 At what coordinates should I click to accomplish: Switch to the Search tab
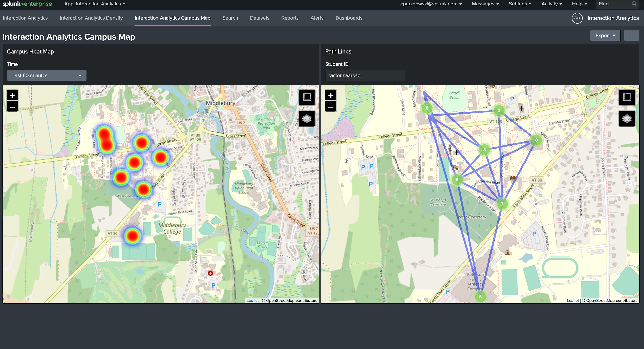(x=230, y=18)
